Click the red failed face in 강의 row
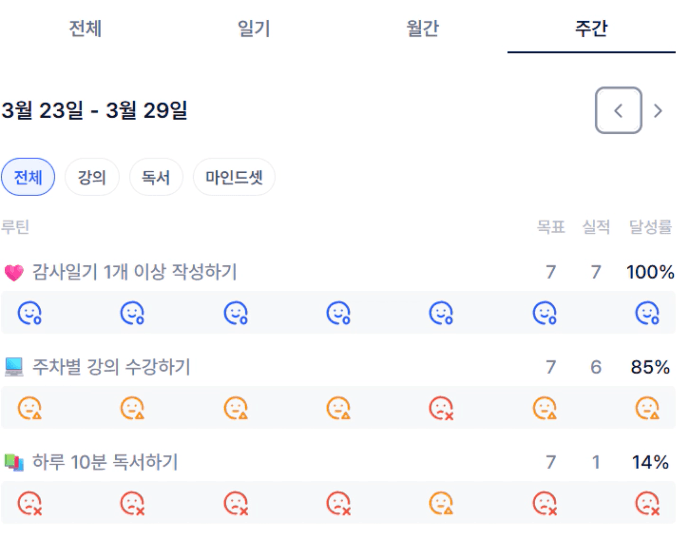Screen dimensions: 689x540 coord(441,408)
